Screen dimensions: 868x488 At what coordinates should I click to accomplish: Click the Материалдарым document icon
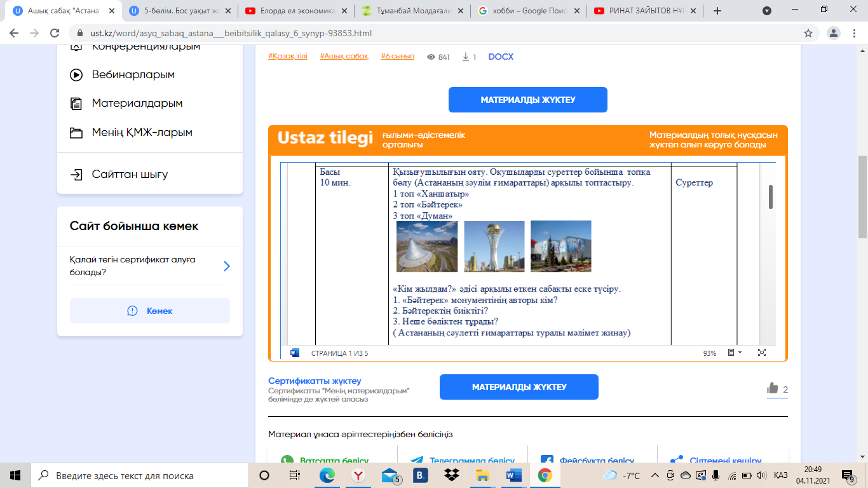76,103
